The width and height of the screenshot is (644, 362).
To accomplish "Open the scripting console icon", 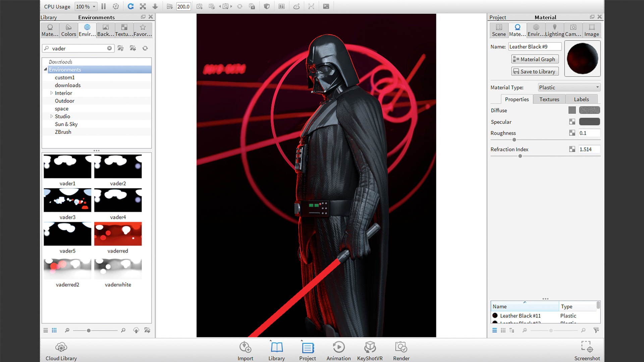I will click(x=326, y=6).
